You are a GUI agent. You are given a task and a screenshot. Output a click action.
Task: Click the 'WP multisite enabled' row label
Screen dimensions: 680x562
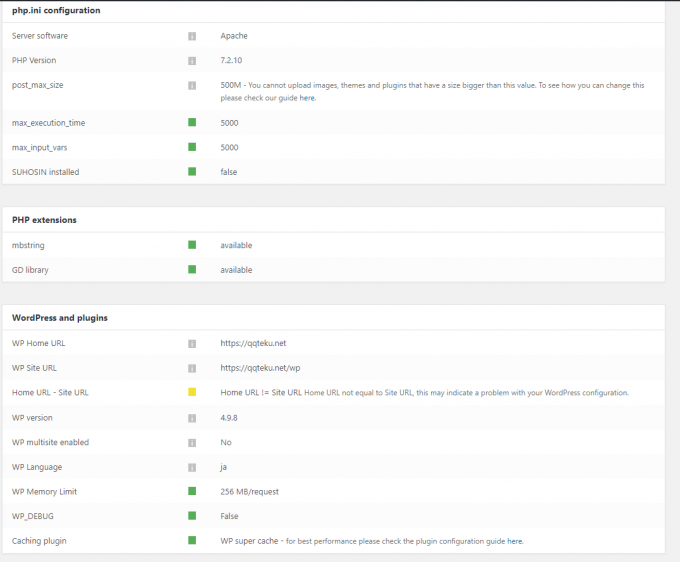[50, 442]
